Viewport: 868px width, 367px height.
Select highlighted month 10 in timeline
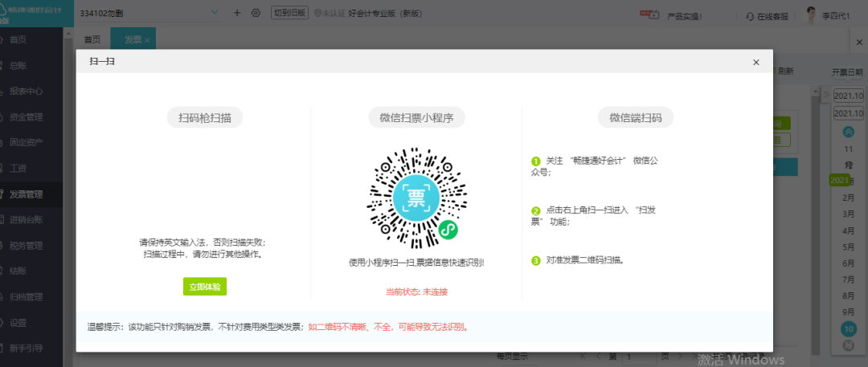[x=848, y=328]
